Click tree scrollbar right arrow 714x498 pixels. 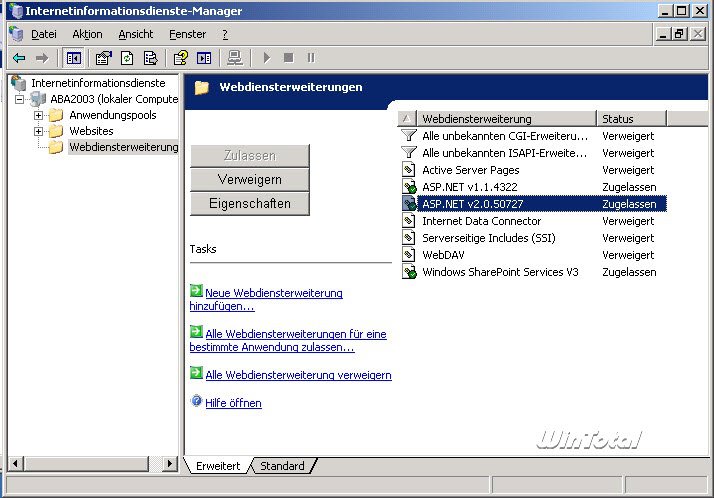[x=170, y=464]
